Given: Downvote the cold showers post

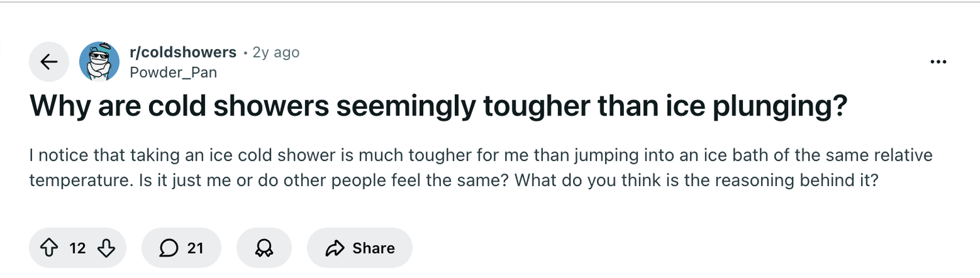Looking at the screenshot, I should (x=106, y=248).
